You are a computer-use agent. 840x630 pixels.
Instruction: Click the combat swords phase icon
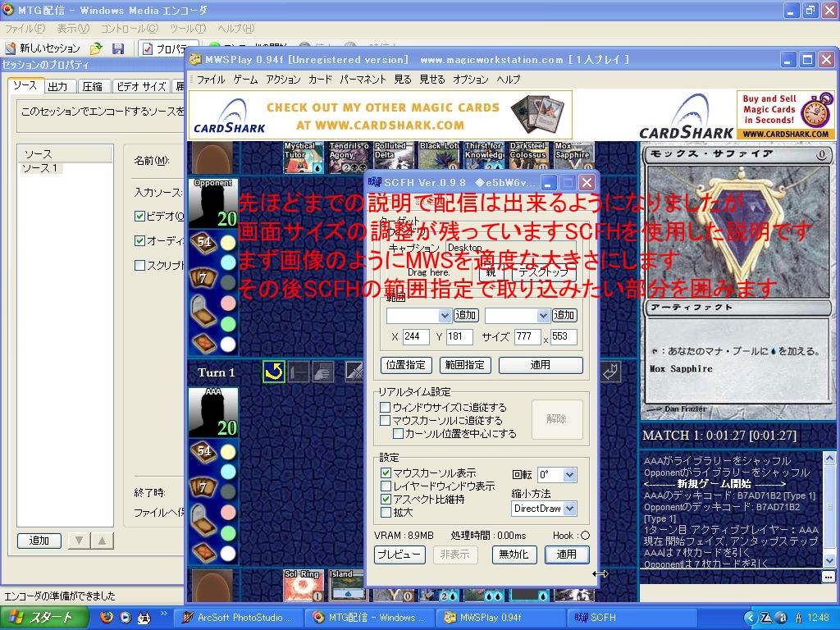click(354, 372)
